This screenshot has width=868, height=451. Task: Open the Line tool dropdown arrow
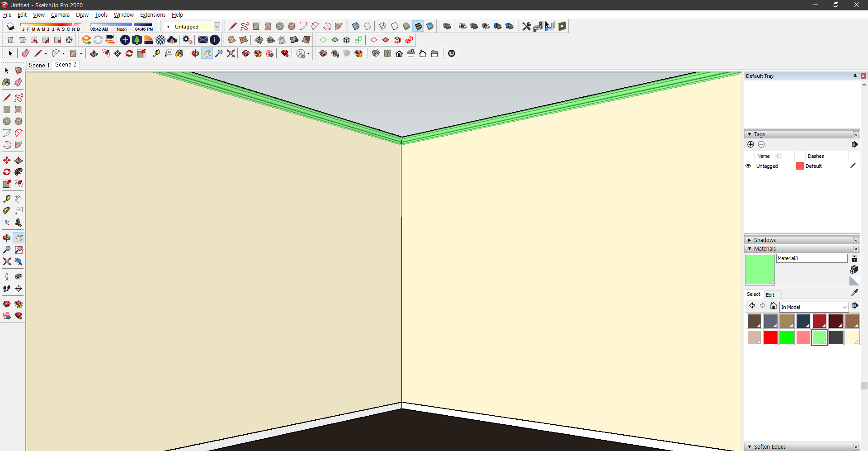[46, 53]
